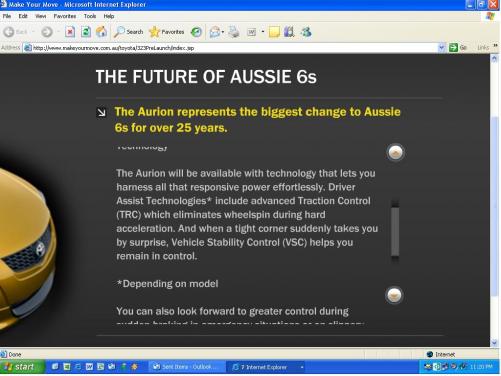Open the Mail button dropdown arrow

tap(223, 32)
